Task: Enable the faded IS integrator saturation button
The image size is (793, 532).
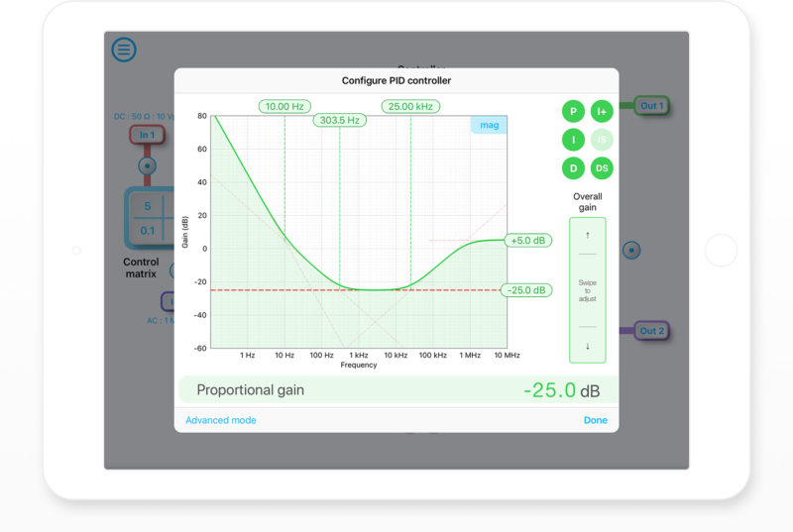Action: pyautogui.click(x=602, y=140)
